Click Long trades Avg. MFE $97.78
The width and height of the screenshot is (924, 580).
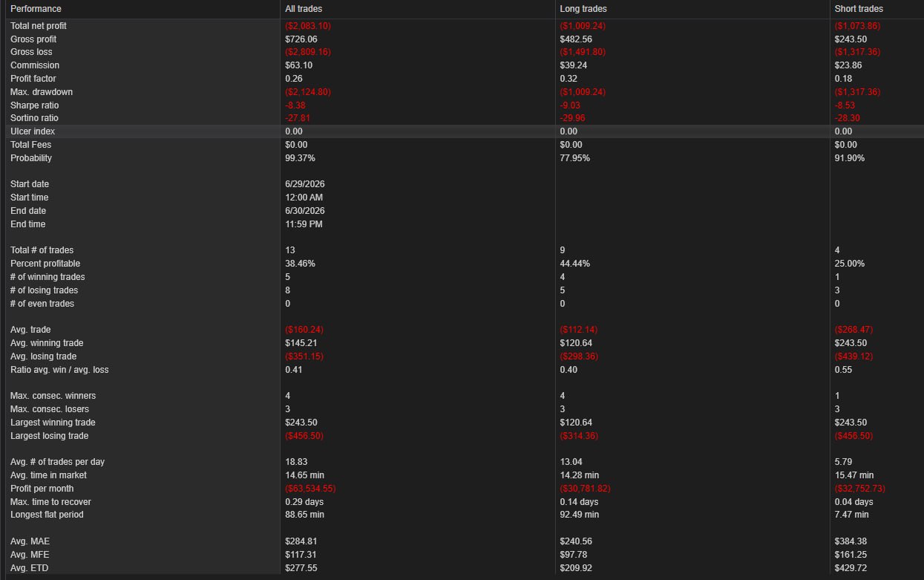[x=574, y=555]
